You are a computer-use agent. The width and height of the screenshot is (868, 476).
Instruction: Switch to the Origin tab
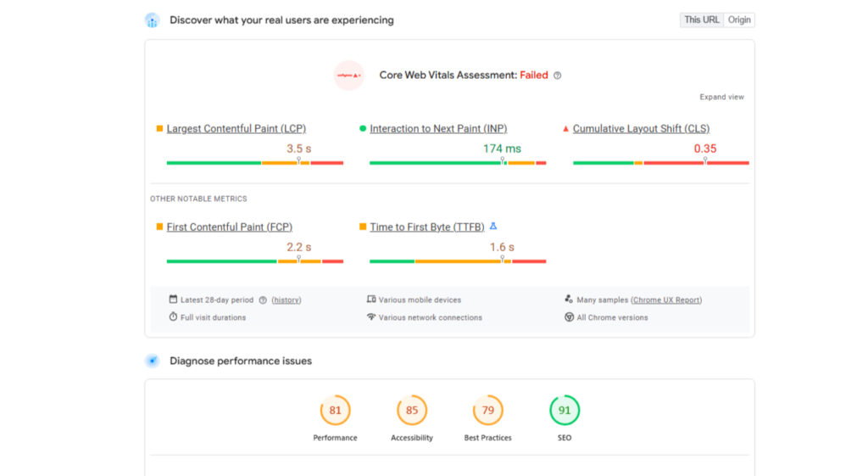click(739, 20)
